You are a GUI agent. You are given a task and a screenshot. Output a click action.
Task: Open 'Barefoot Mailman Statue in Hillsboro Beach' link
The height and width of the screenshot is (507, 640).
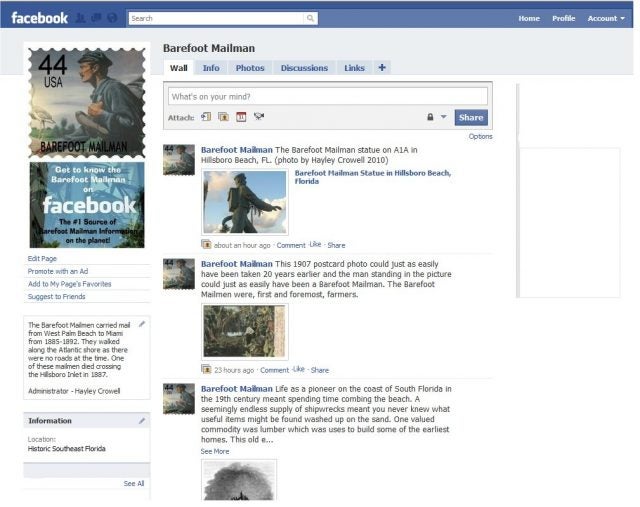[x=373, y=177]
